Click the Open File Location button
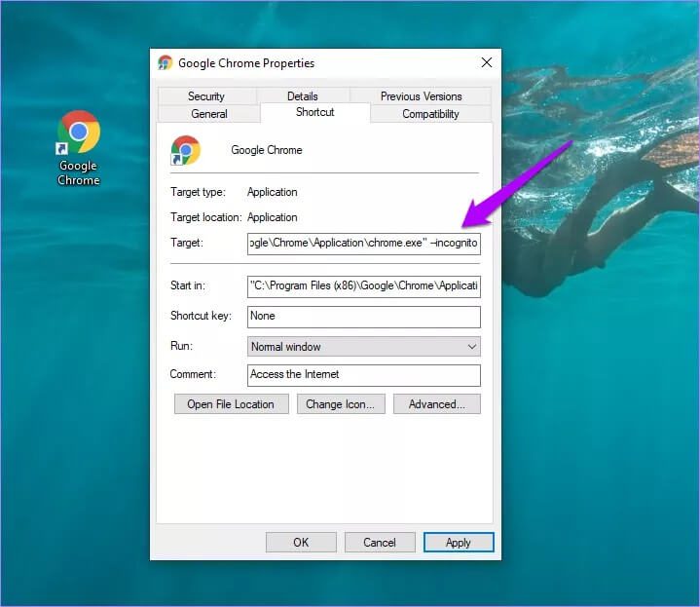Image resolution: width=700 pixels, height=607 pixels. tap(232, 404)
